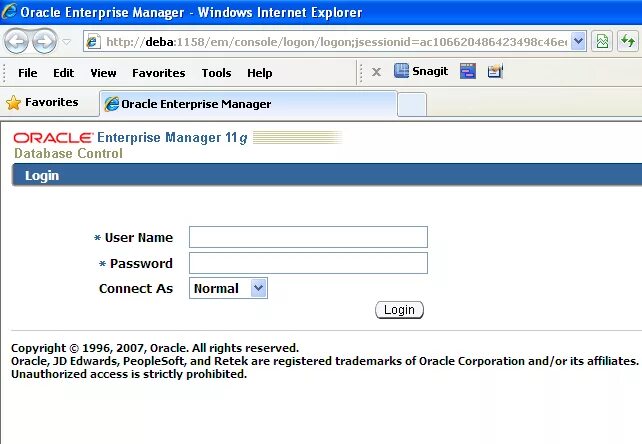This screenshot has width=642, height=444.
Task: Click the browser Forward arrow button
Action: pos(44,41)
